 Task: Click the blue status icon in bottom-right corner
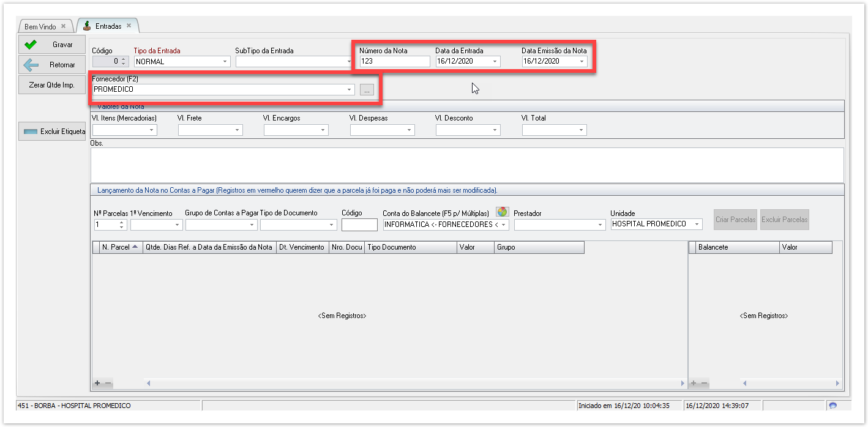(x=832, y=405)
